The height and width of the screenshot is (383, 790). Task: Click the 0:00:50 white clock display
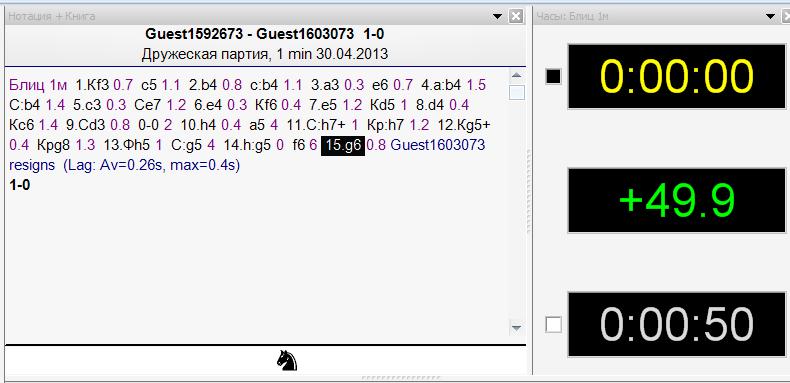pyautogui.click(x=677, y=324)
